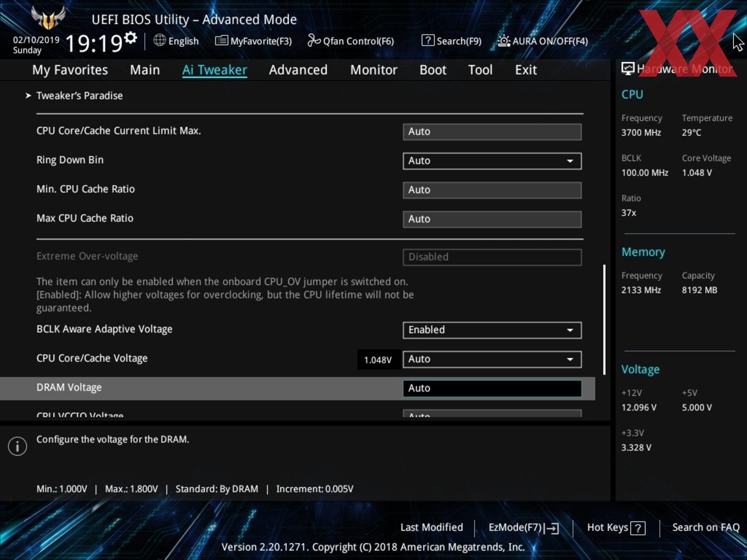
Task: Click CPU Core/Cache Current Limit Max. field
Action: 492,132
